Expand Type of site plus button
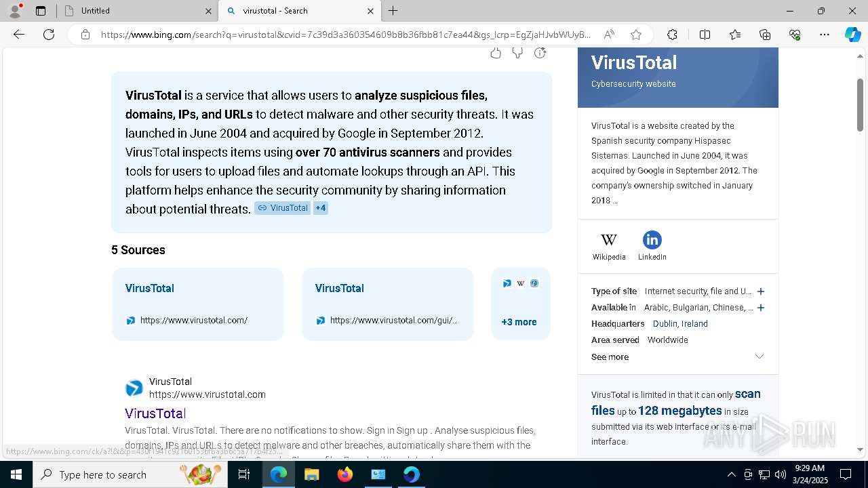The image size is (868, 488). (x=761, y=291)
